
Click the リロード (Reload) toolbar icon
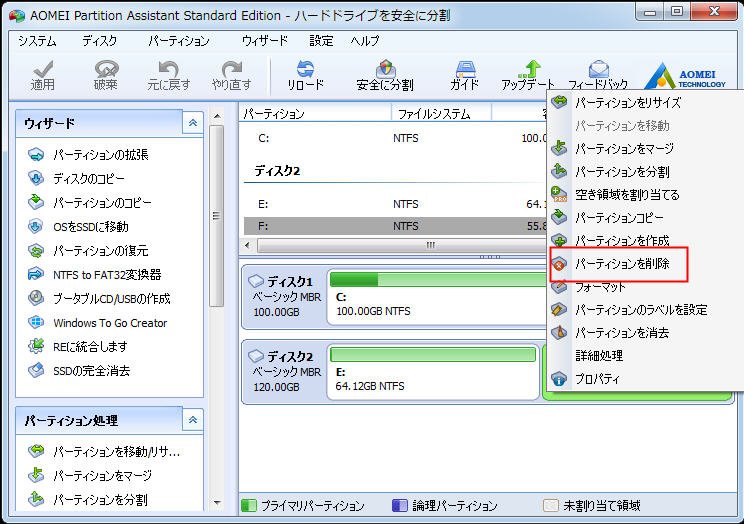(305, 75)
